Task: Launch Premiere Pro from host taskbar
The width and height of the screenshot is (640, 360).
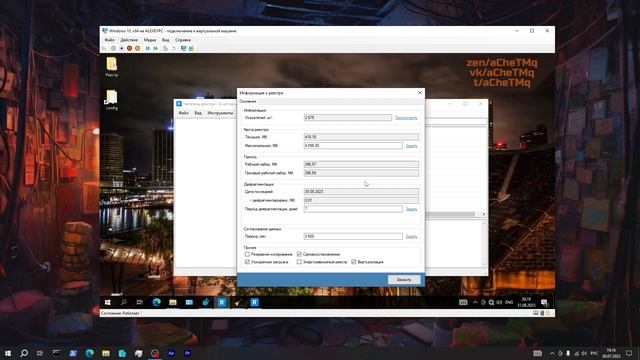Action: coord(187,353)
